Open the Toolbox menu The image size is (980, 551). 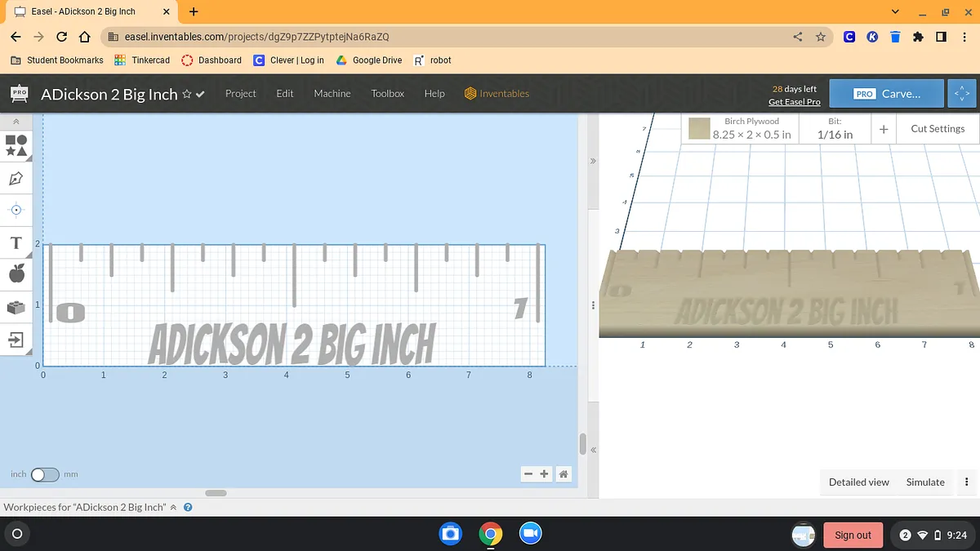388,93
